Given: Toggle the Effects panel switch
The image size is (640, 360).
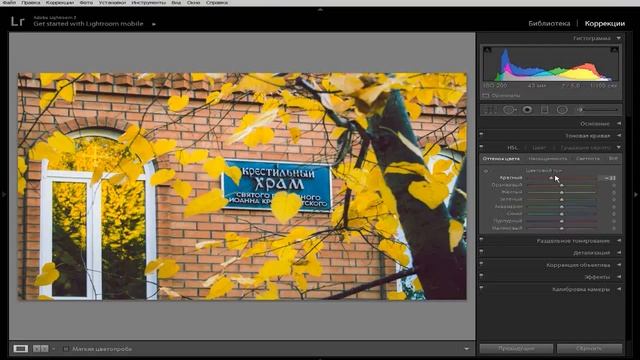Looking at the screenshot, I should 482,275.
